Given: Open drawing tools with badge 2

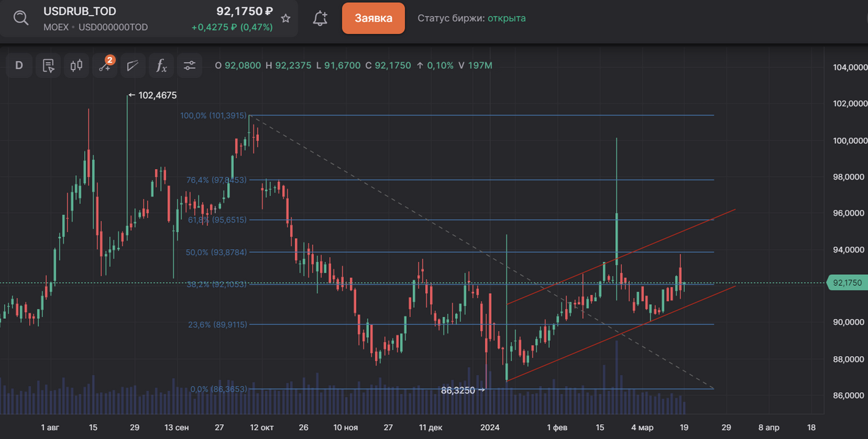Looking at the screenshot, I should point(105,66).
